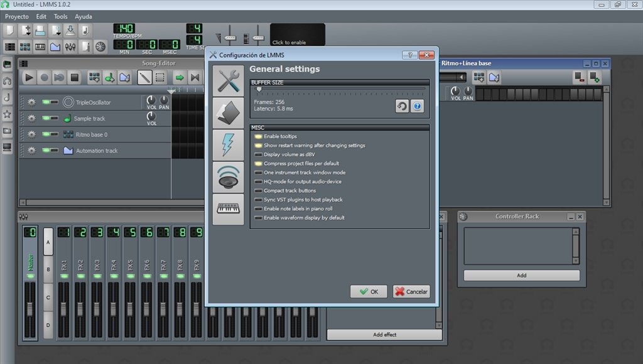The image size is (643, 364).
Task: Mute the TripleOscillator track
Action: point(46,102)
